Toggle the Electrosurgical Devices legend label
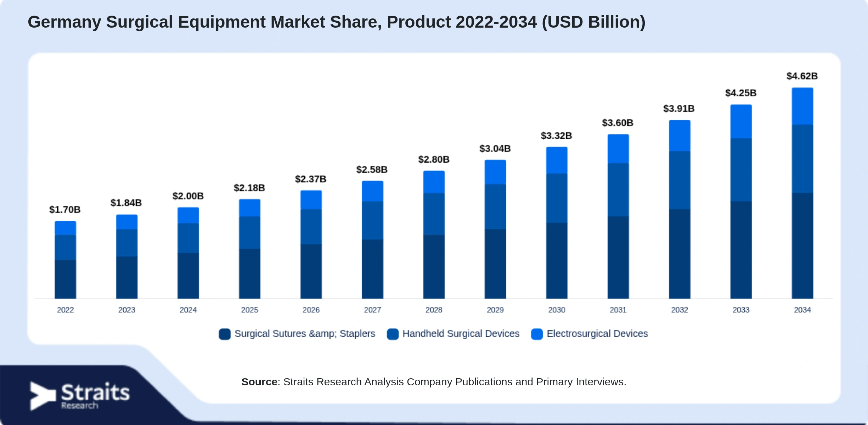Image resolution: width=868 pixels, height=425 pixels. (597, 334)
